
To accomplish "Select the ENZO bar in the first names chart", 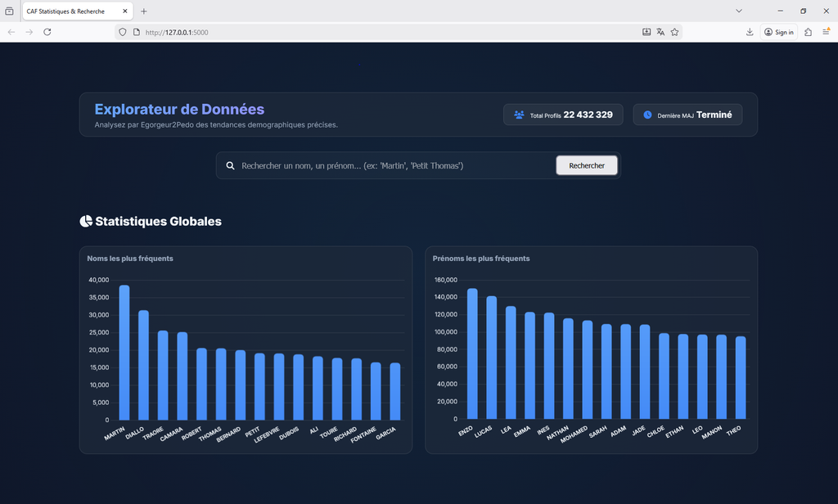I will pyautogui.click(x=472, y=353).
